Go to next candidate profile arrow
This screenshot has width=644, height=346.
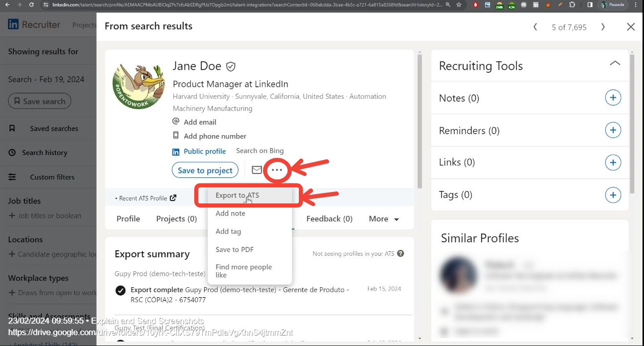point(603,27)
